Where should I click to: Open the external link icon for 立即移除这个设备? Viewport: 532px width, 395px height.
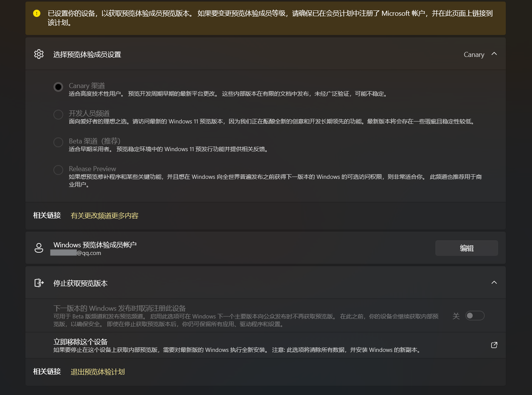[x=494, y=345]
